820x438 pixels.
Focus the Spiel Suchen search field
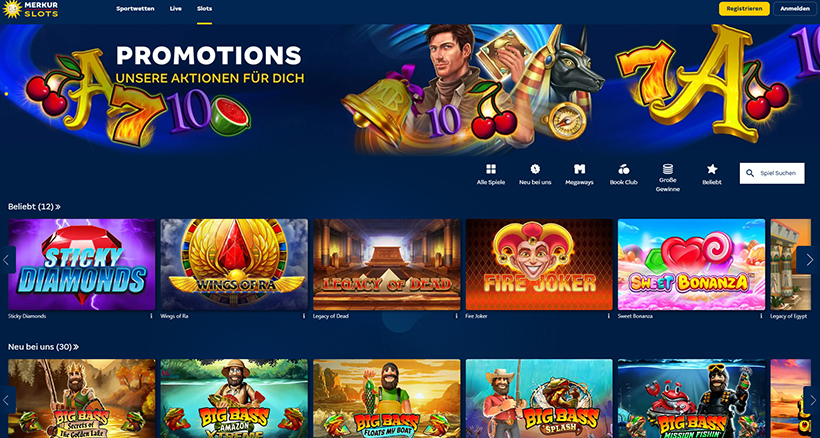point(772,173)
